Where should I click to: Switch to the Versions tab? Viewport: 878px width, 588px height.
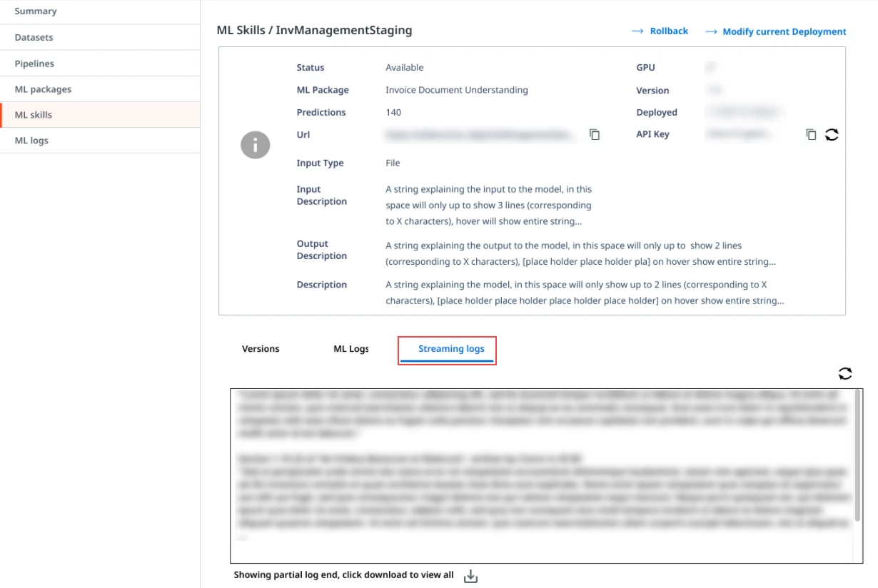tap(261, 349)
